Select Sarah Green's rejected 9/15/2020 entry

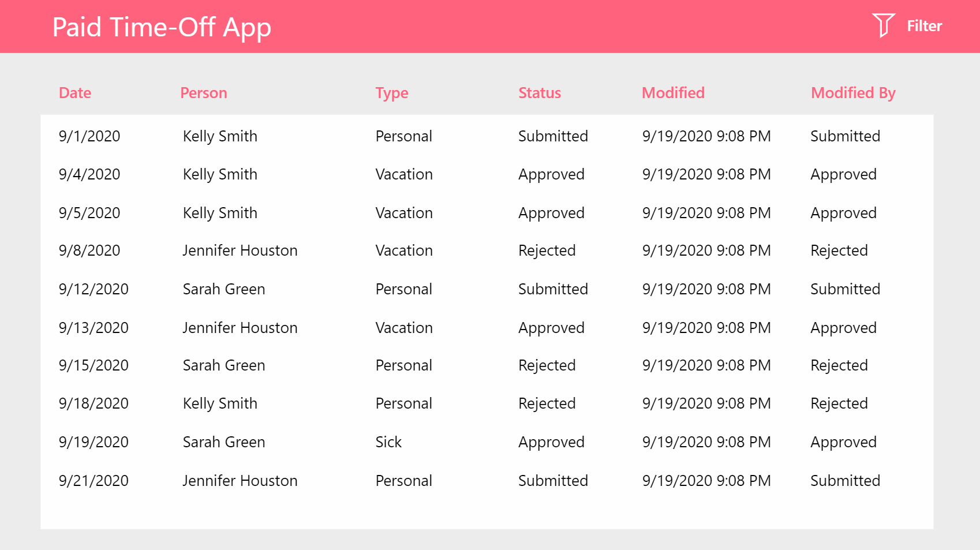click(x=404, y=365)
